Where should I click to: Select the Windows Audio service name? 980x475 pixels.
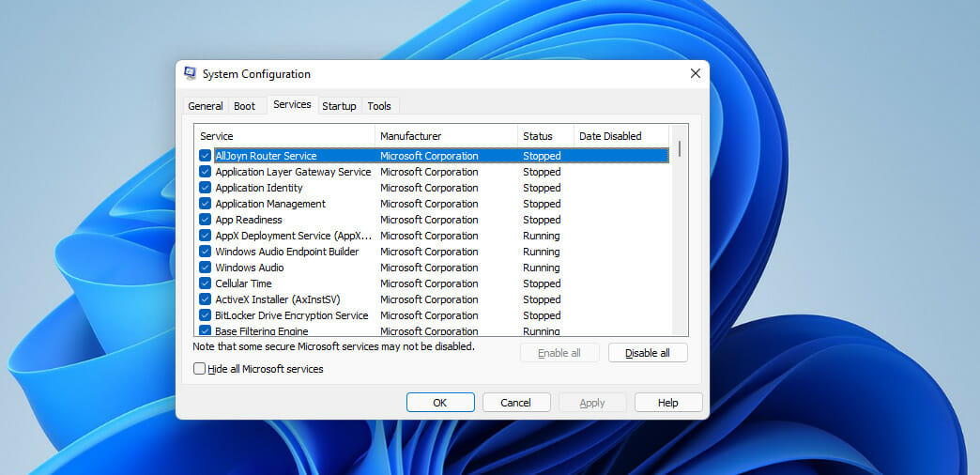[x=250, y=268]
